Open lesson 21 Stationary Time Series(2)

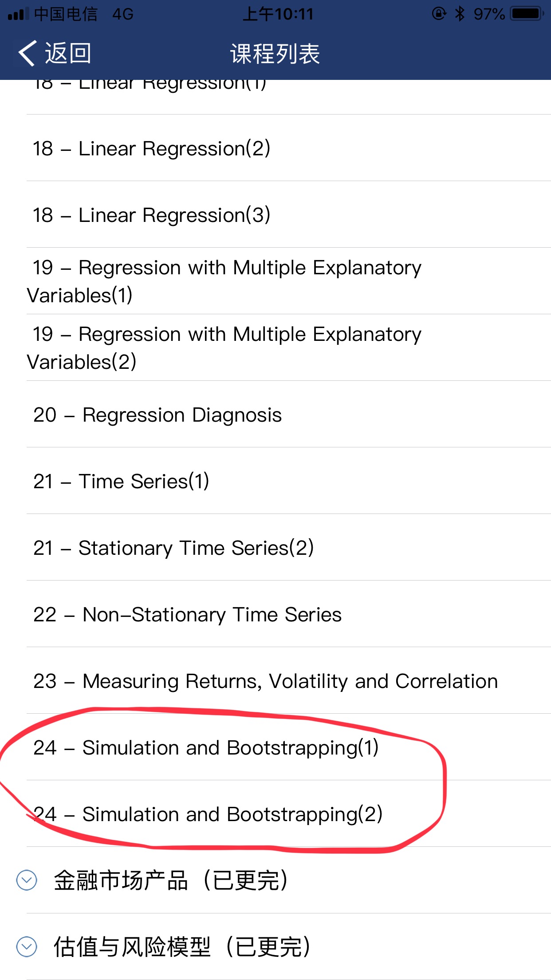[x=173, y=548]
